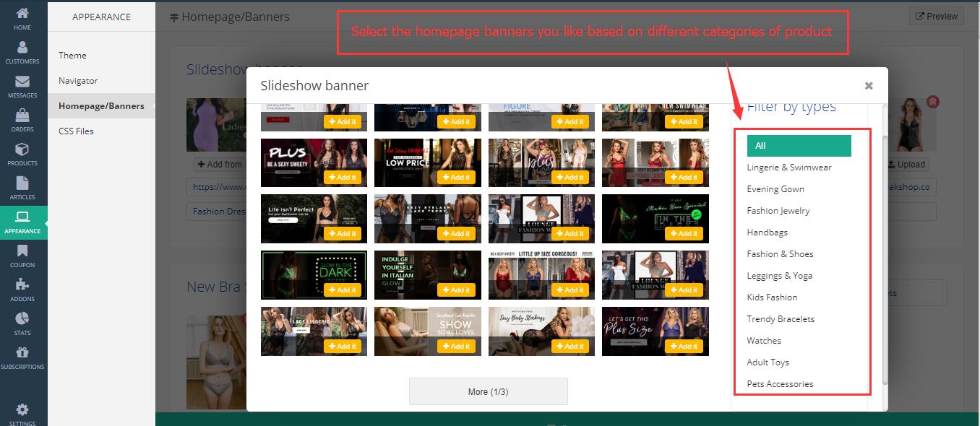
Task: Delete banner using red trash icon
Action: click(x=932, y=102)
